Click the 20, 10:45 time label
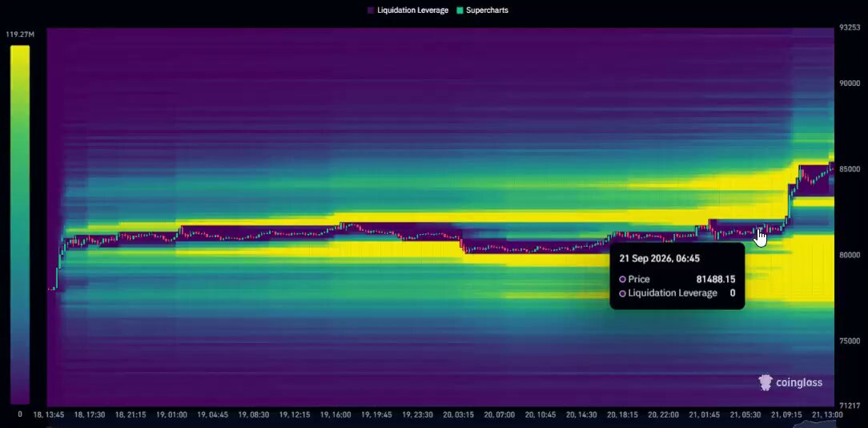Screen dimensions: 868x428 pyautogui.click(x=540, y=414)
